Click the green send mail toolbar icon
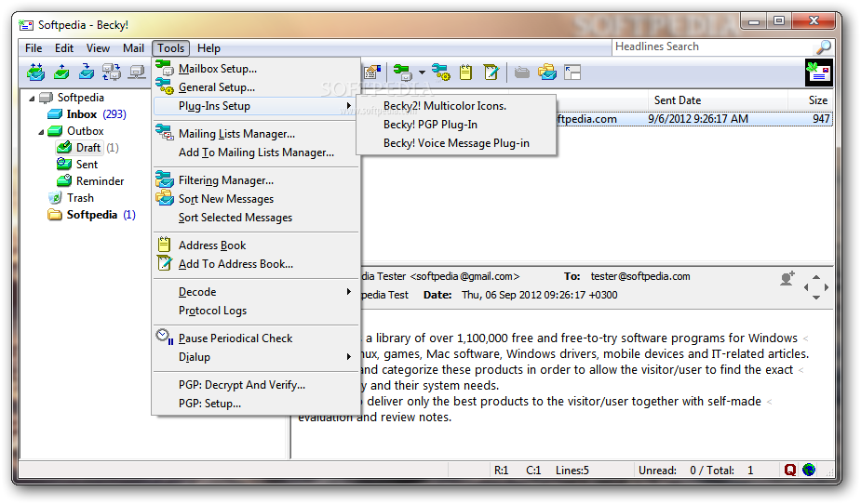 tap(61, 72)
